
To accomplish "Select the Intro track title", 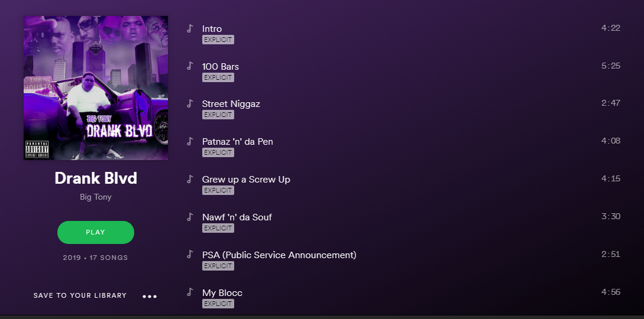I will 212,28.
